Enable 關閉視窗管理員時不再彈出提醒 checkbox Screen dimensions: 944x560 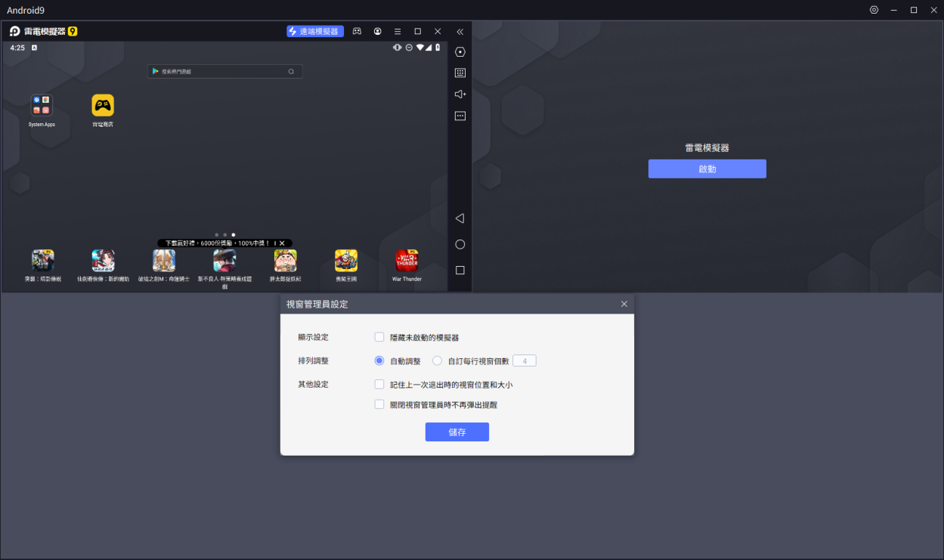coord(379,404)
